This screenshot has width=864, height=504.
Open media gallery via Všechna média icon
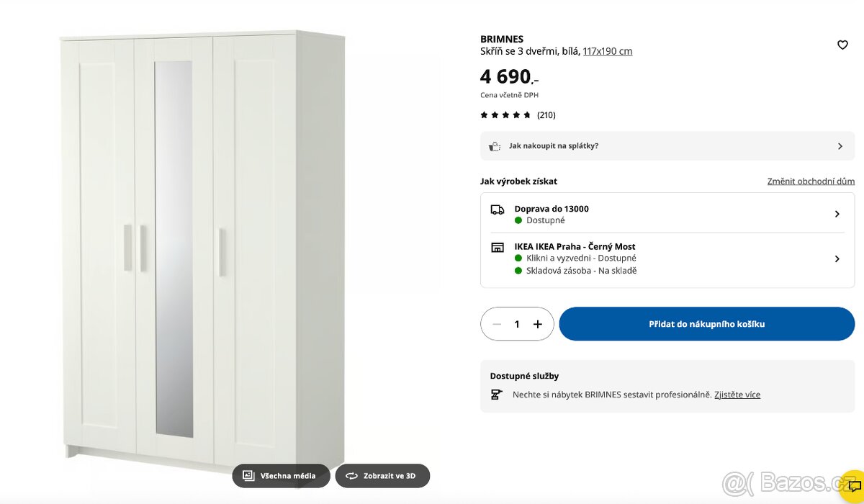[x=248, y=475]
